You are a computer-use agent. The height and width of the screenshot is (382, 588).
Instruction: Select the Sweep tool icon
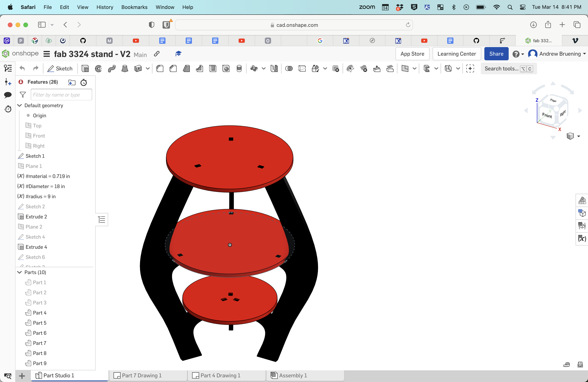pyautogui.click(x=112, y=68)
